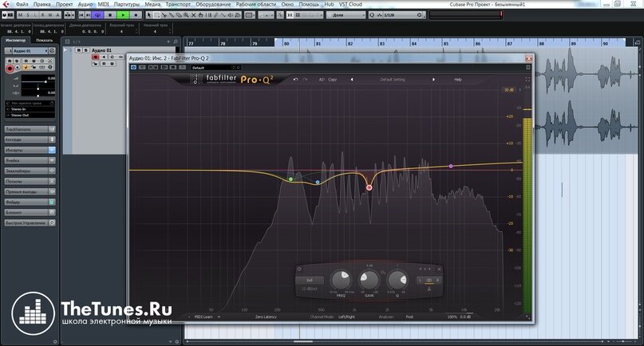Select the red EQ band node
644x346 pixels.
tap(369, 187)
